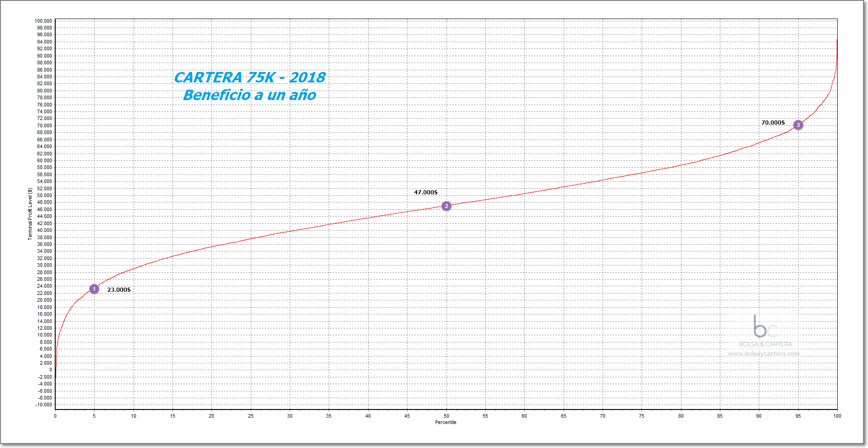Viewport: 868px width, 448px height.
Task: Click the x-axis tick label 85
Action: tap(720, 416)
